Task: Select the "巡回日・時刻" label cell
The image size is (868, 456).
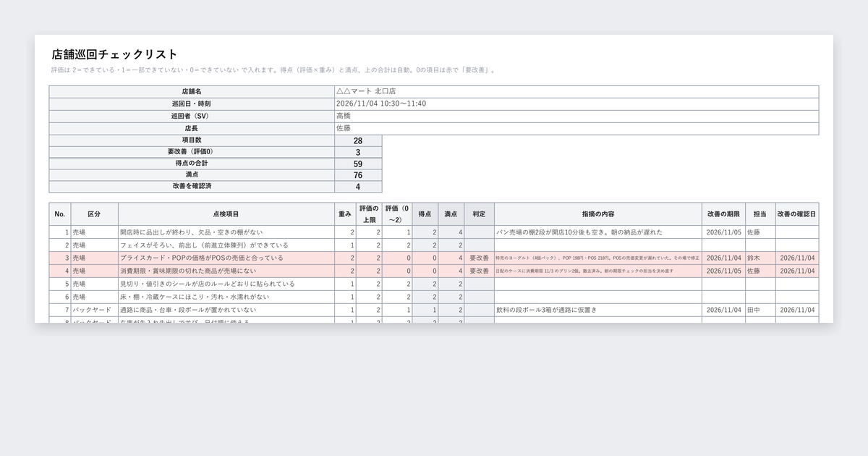Action: [192, 104]
